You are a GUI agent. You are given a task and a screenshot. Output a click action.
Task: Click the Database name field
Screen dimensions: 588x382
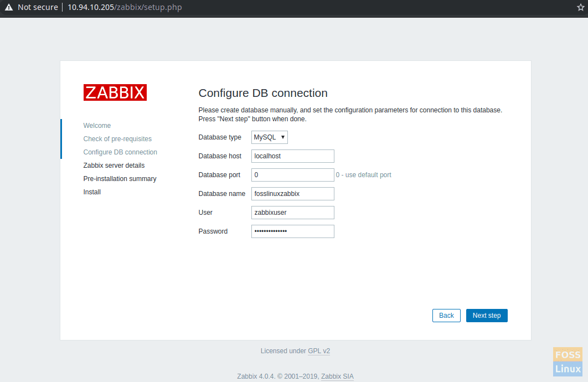(x=292, y=194)
